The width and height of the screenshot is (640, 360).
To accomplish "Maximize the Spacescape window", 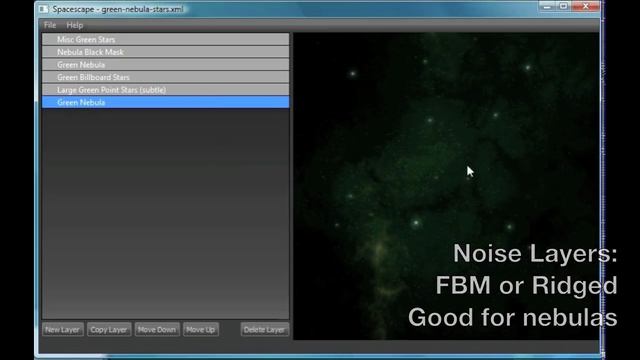I will pyautogui.click(x=563, y=6).
